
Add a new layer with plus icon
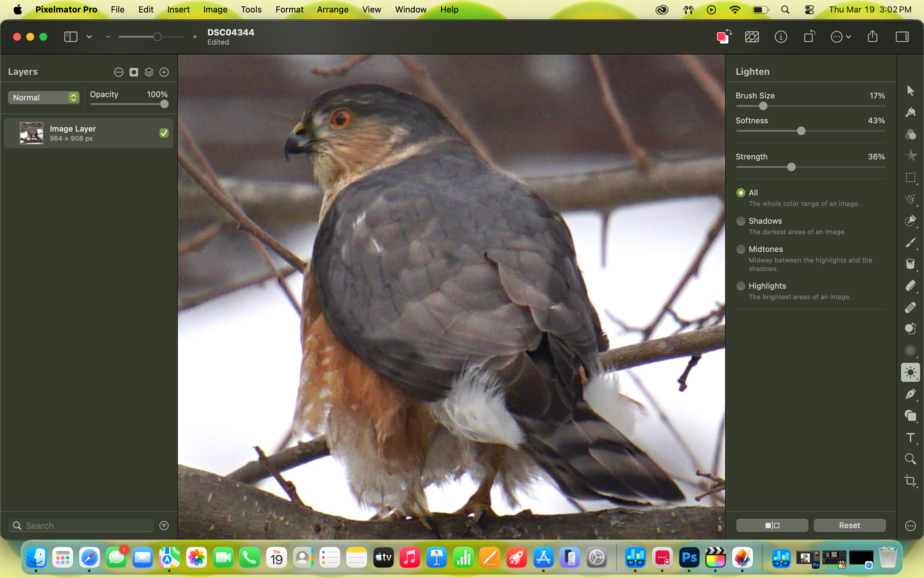coord(164,72)
